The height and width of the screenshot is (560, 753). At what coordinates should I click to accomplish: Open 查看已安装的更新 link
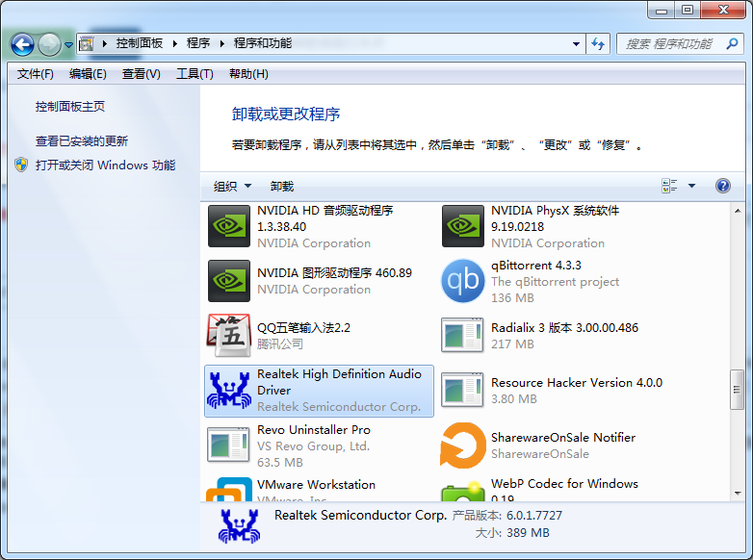coord(82,140)
